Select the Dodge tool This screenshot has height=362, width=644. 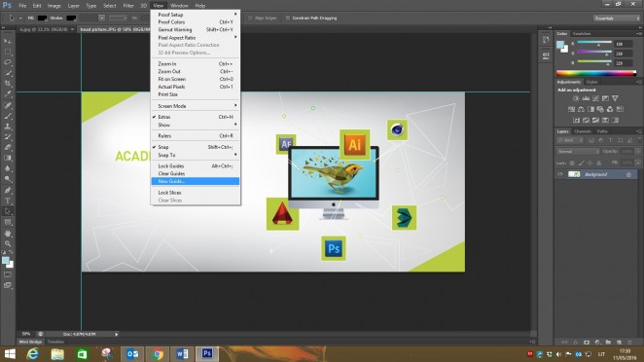click(8, 179)
